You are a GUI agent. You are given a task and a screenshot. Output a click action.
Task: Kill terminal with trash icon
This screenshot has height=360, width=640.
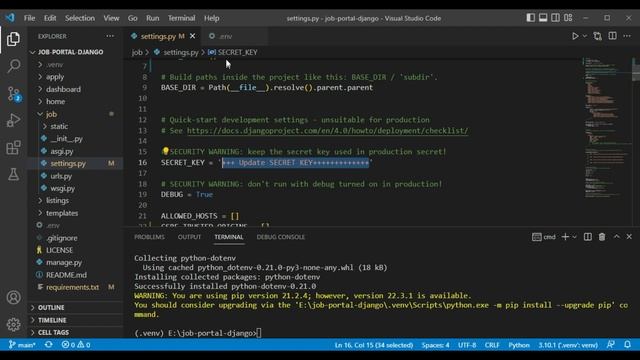tap(602, 237)
